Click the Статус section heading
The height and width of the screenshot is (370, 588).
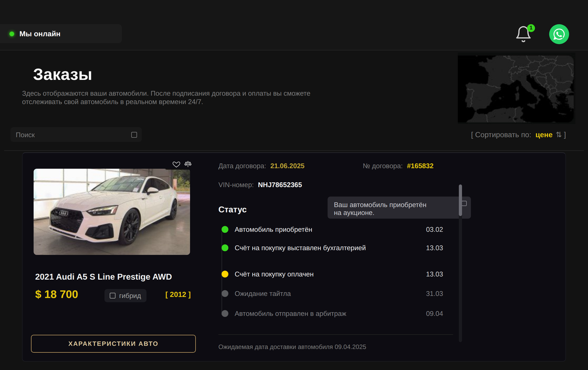pyautogui.click(x=233, y=209)
